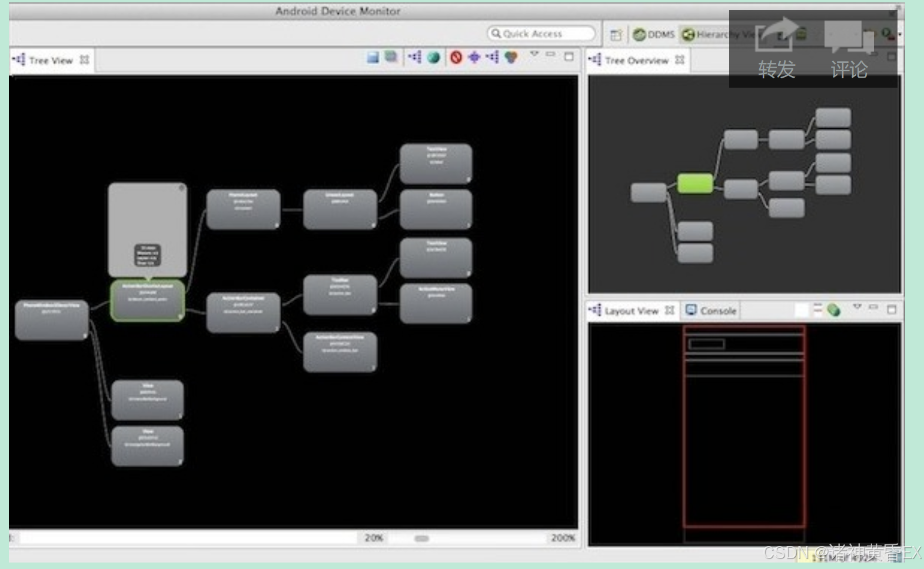Click the 评论 comment overlay button

pos(849,50)
